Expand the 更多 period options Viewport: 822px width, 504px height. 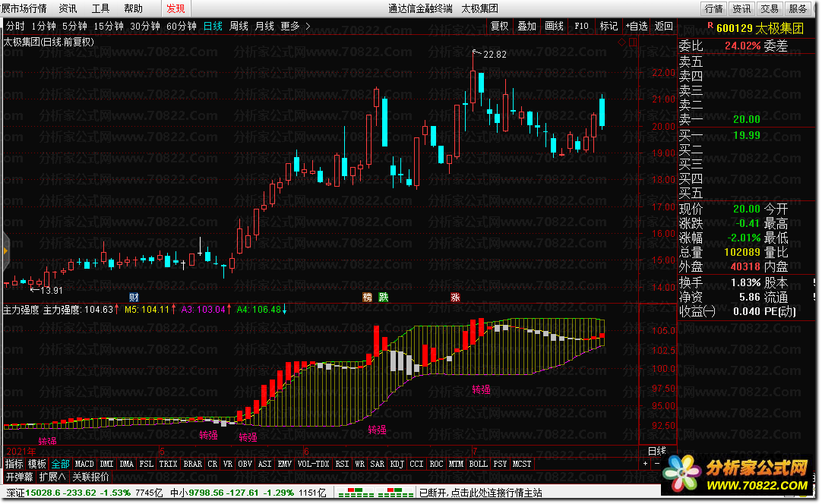pyautogui.click(x=290, y=26)
